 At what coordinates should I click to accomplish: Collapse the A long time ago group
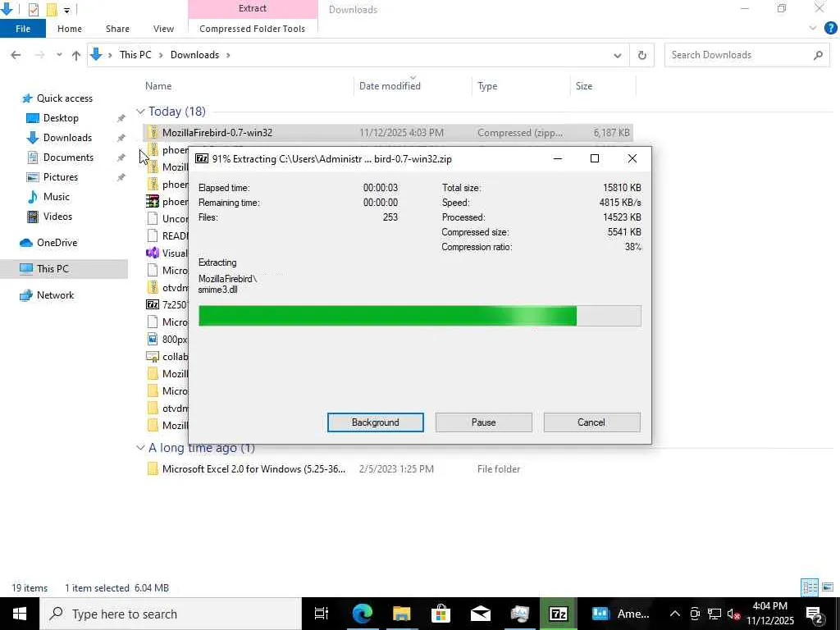tap(140, 447)
